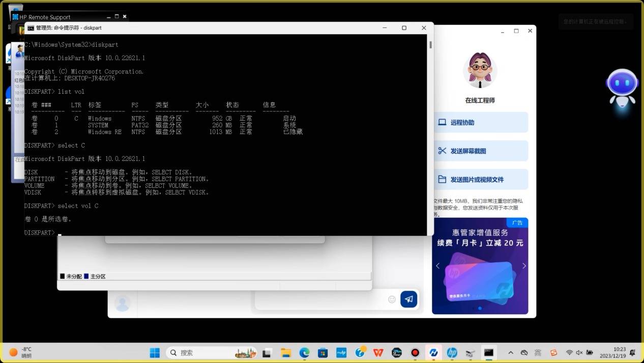Open the online engineer avatar
This screenshot has height=363, width=644.
tap(480, 70)
